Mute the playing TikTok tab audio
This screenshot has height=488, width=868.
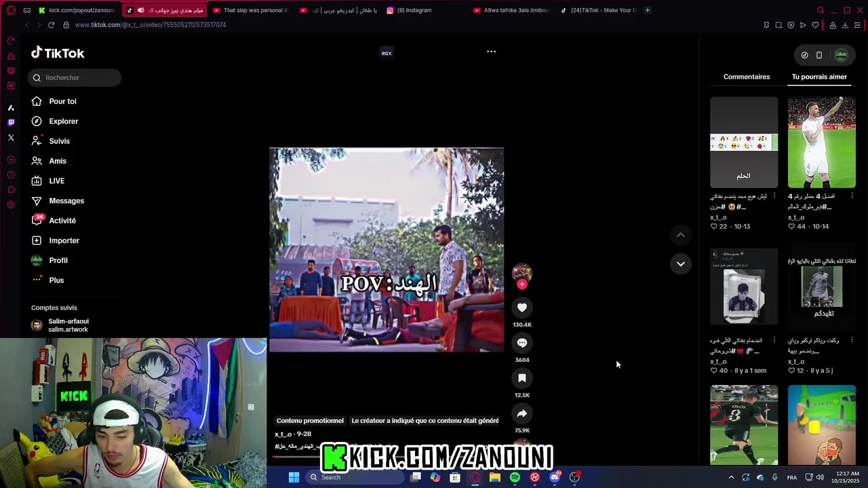[141, 10]
